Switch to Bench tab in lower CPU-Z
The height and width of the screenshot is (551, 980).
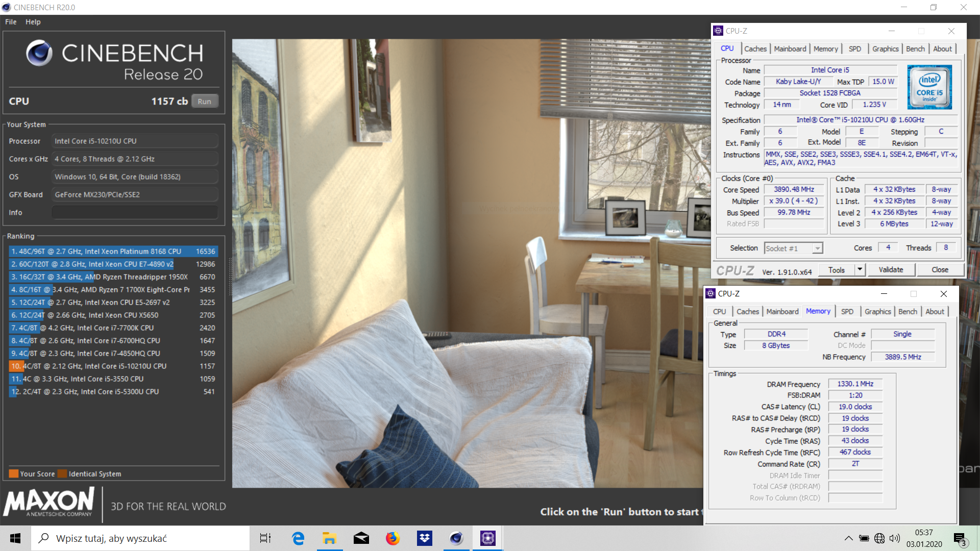(908, 311)
